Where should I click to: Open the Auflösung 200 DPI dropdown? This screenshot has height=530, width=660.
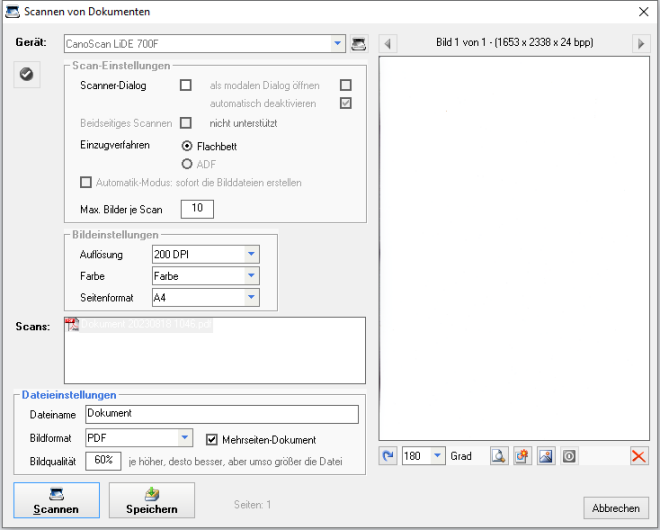(251, 255)
